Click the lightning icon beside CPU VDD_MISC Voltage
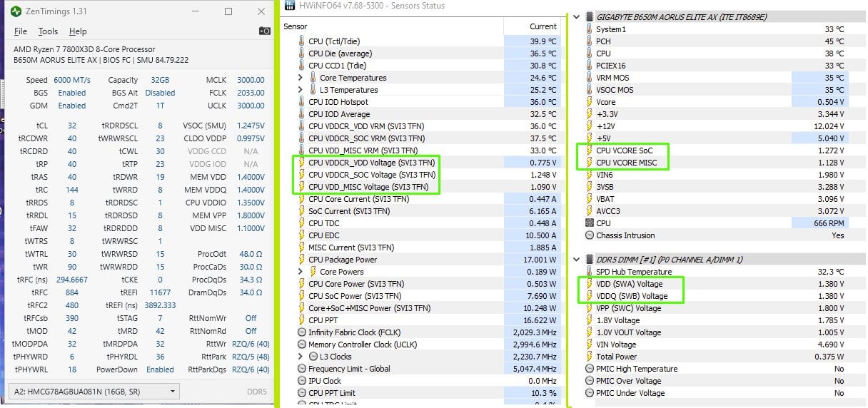Image resolution: width=868 pixels, height=408 pixels. pos(302,187)
